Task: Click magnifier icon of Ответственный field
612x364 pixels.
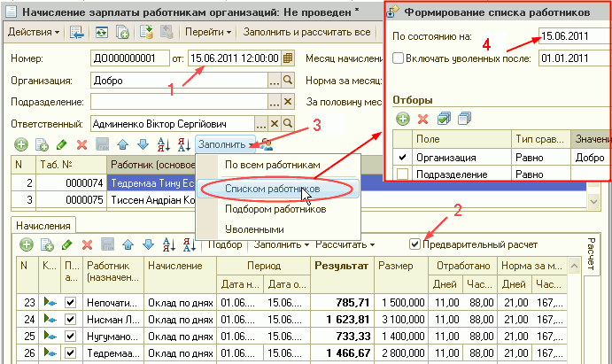Action: 288,124
